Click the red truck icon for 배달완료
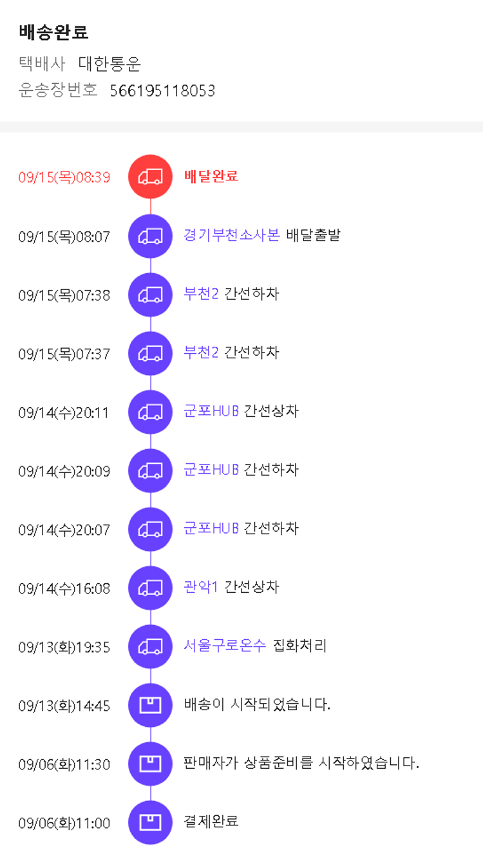The height and width of the screenshot is (868, 483). point(150,177)
